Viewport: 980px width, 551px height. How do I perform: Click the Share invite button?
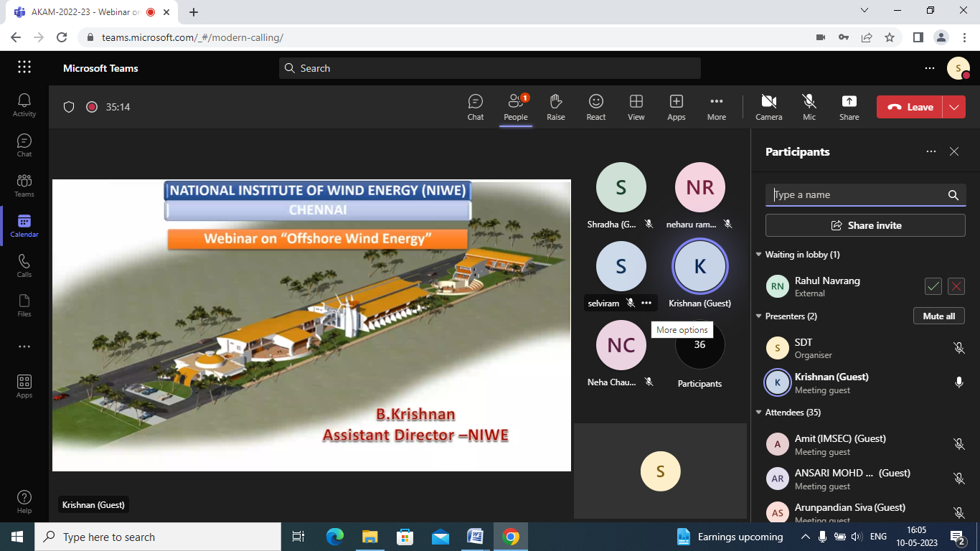(865, 225)
